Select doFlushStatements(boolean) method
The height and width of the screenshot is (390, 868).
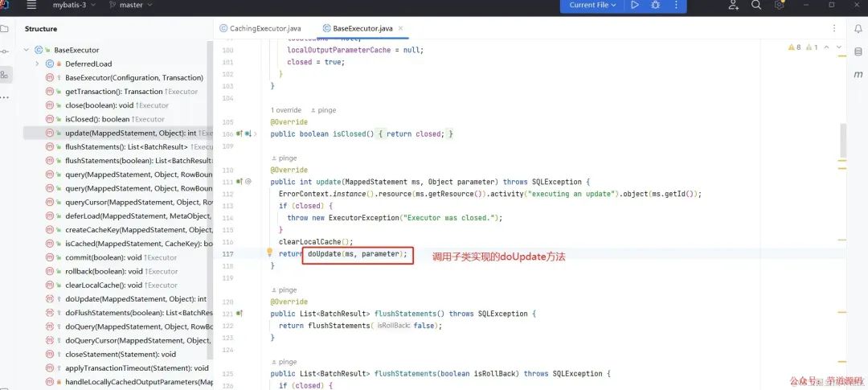coord(138,313)
